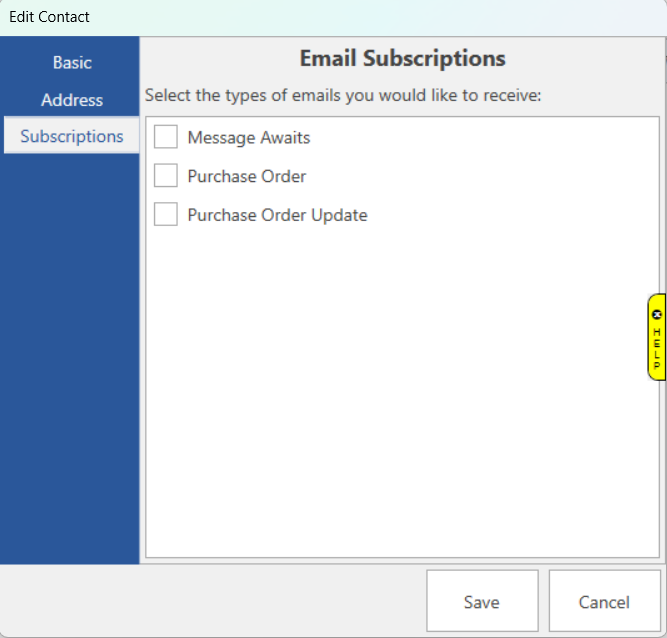Viewport: 667px width, 638px height.
Task: Click empty space in the subscriptions list box
Action: 400,400
